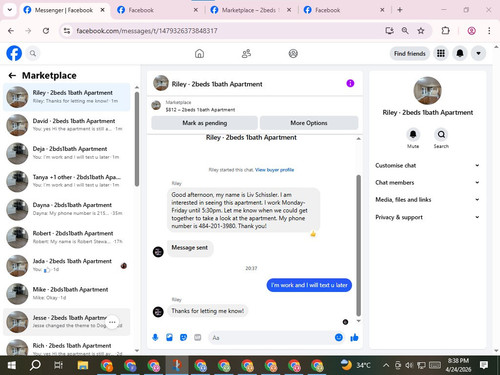Viewport: 500px width, 375px height.
Task: Open Dayna - 2bds1bath Apartment chat
Action: click(x=67, y=209)
